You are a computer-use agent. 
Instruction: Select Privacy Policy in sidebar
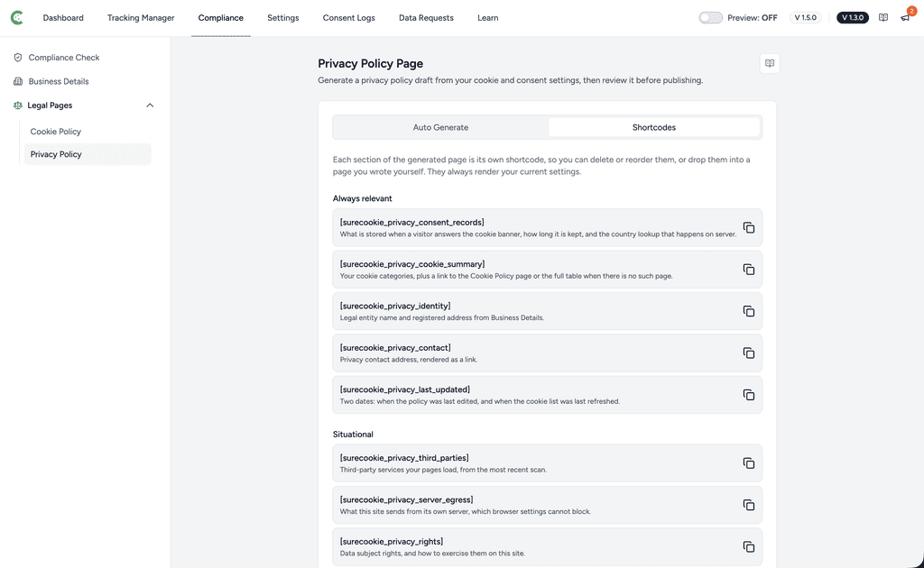pyautogui.click(x=88, y=154)
